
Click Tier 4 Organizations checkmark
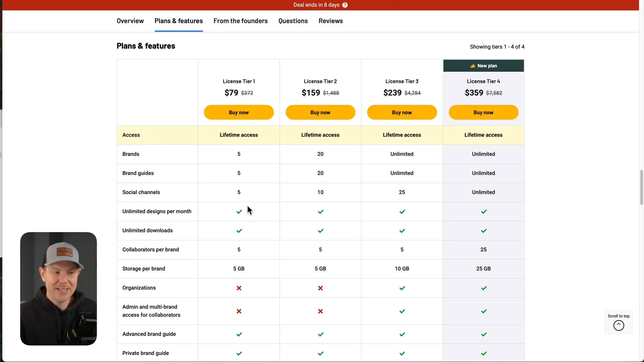click(483, 288)
